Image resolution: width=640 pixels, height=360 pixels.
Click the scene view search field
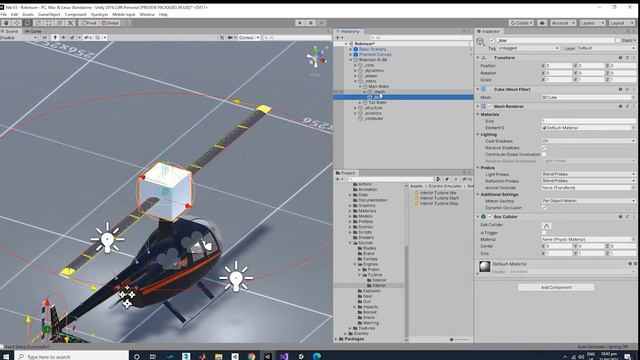[x=297, y=38]
